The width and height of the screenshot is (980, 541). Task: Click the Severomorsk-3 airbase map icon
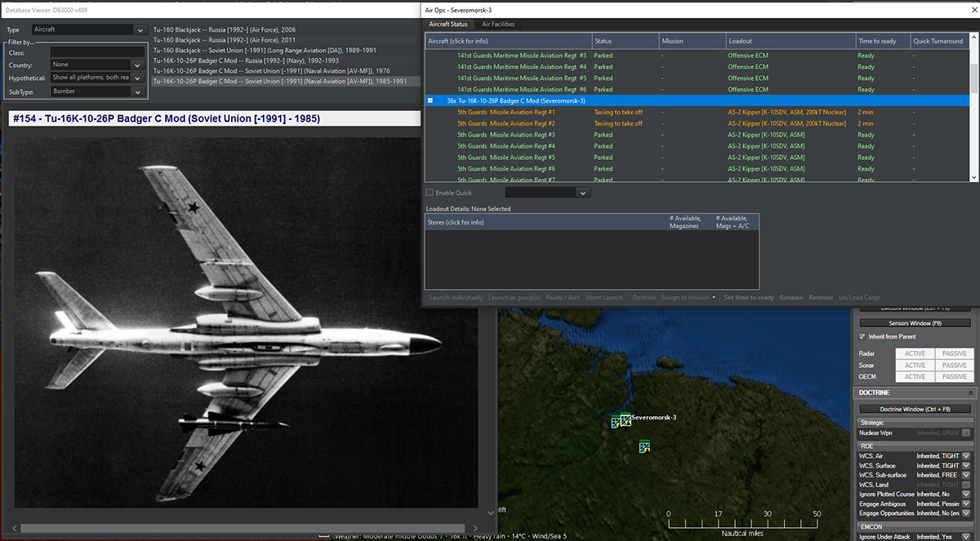tap(625, 420)
